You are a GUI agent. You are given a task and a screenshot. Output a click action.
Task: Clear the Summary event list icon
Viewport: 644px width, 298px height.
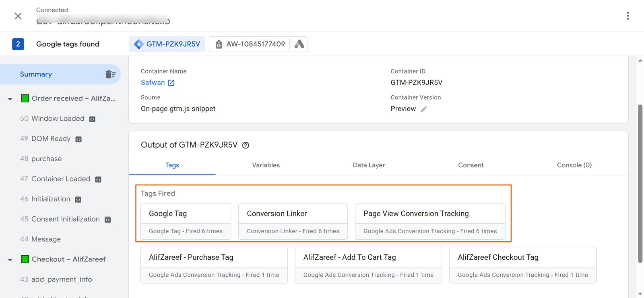coord(110,74)
